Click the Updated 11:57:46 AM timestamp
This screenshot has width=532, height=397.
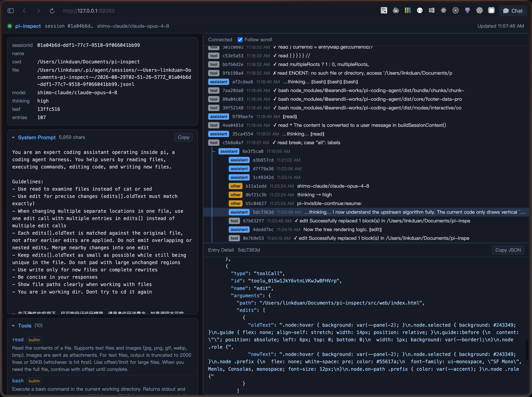(x=501, y=26)
